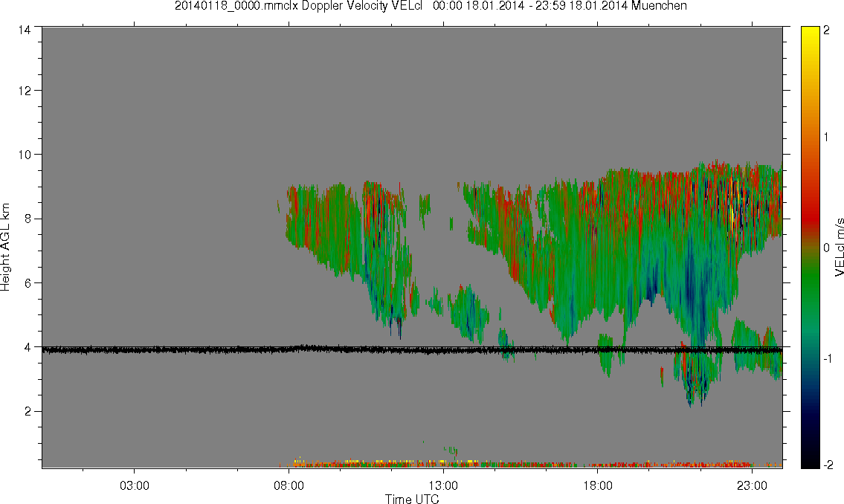Screen dimensions: 844x504
Task: Click the colorbar label '1'
Action: click(x=827, y=138)
